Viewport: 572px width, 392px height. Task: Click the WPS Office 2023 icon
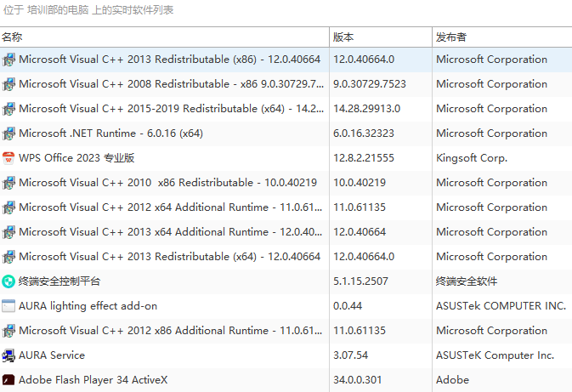click(x=8, y=158)
